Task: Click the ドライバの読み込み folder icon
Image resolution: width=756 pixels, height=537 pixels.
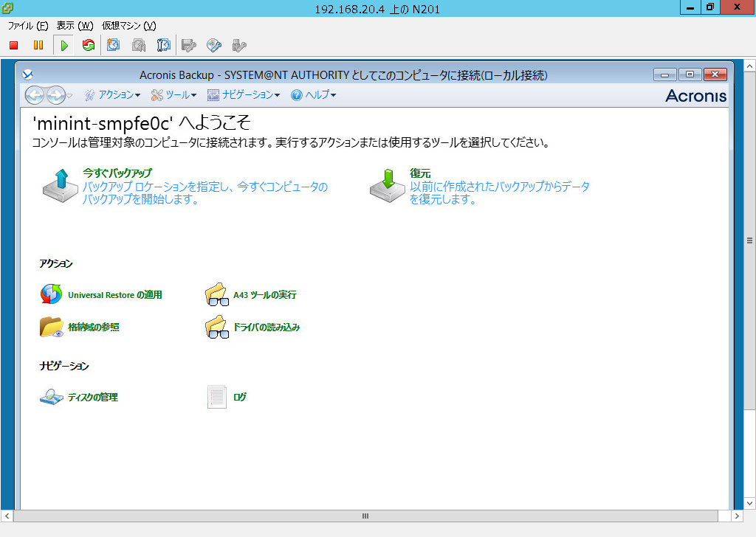Action: [217, 327]
